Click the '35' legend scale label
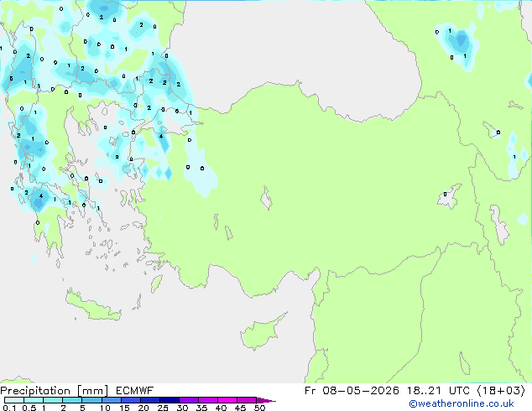Image resolution: width=532 pixels, height=411 pixels. click(201, 408)
